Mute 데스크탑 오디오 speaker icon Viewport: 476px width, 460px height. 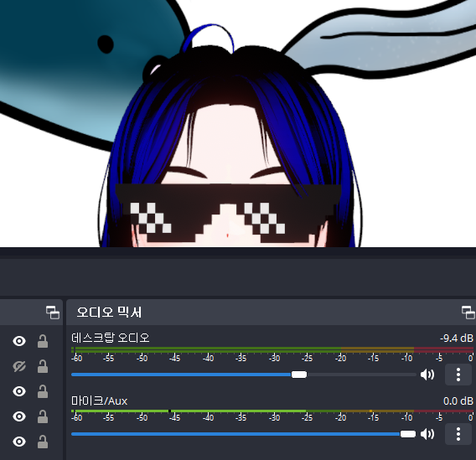point(427,375)
